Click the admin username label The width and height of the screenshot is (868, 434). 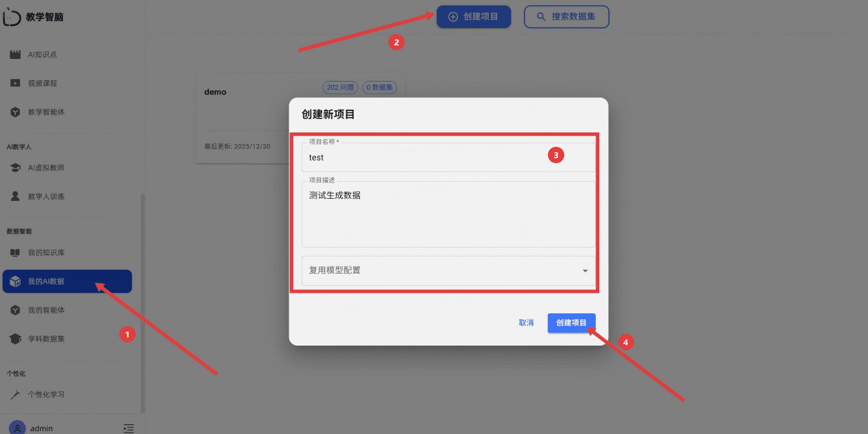[x=41, y=429]
